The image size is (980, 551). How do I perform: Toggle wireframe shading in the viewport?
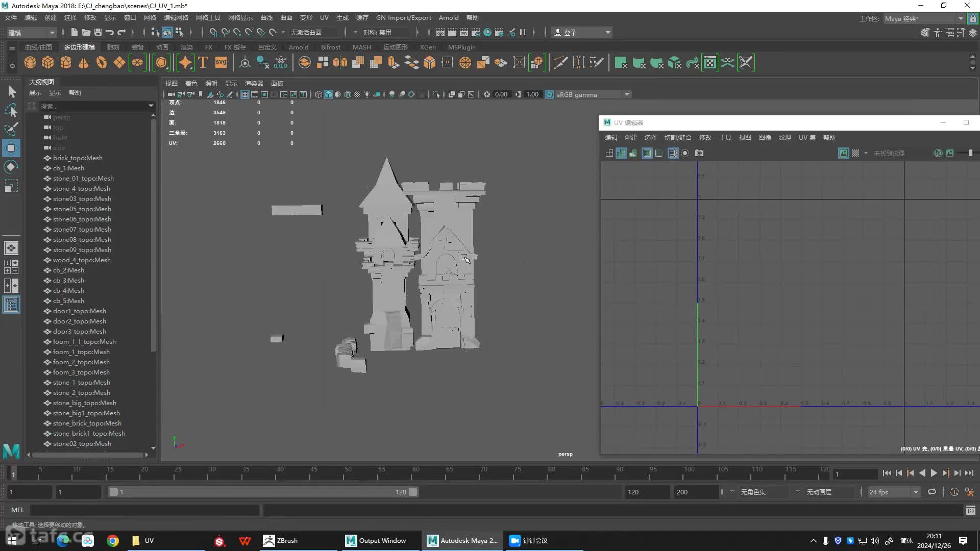(x=318, y=94)
